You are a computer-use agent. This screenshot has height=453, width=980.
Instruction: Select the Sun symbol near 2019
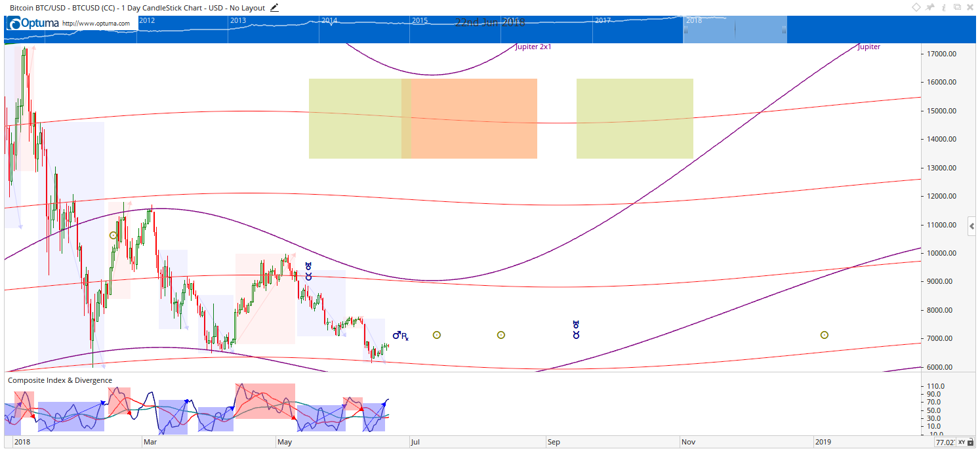(x=824, y=335)
